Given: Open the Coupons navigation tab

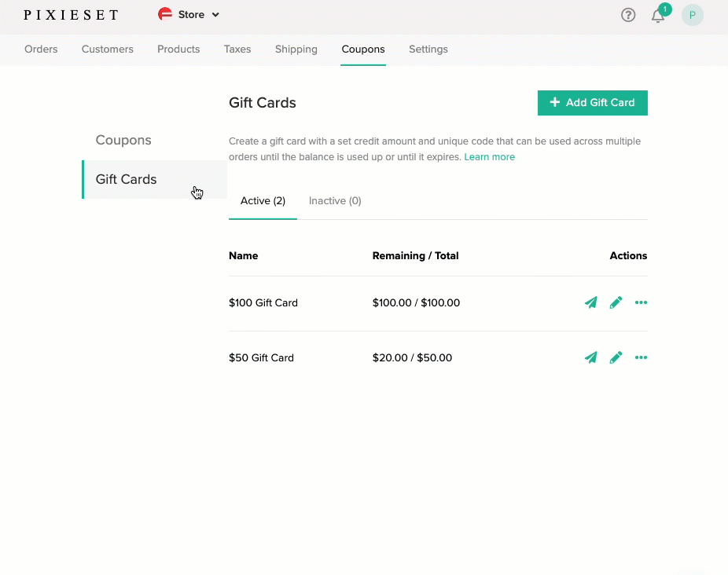Looking at the screenshot, I should click(362, 49).
